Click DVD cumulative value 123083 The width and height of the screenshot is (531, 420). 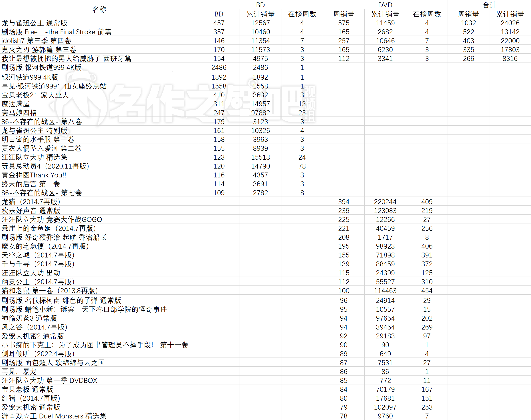(385, 211)
